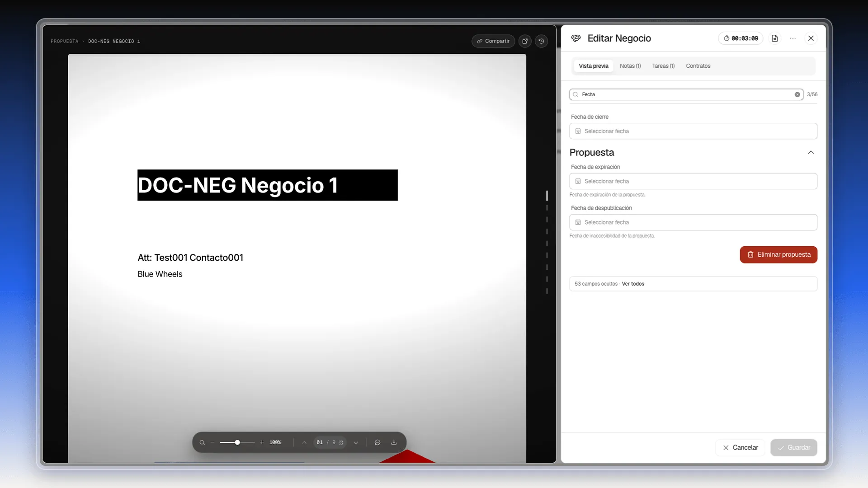Click the handshake deal icon
Viewport: 868px width, 488px height.
click(x=576, y=38)
